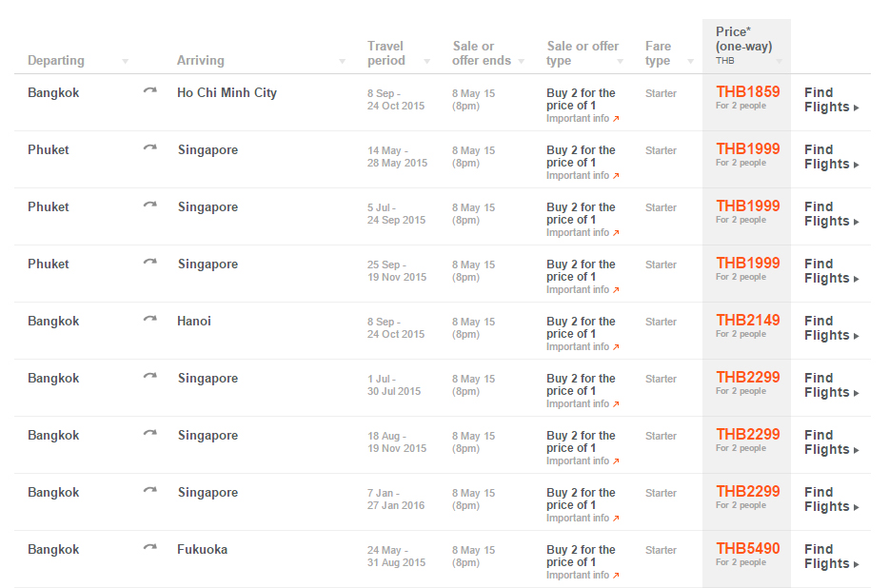Click the route arrow icon in the Fukuoka row
This screenshot has width=889, height=588.
149,548
